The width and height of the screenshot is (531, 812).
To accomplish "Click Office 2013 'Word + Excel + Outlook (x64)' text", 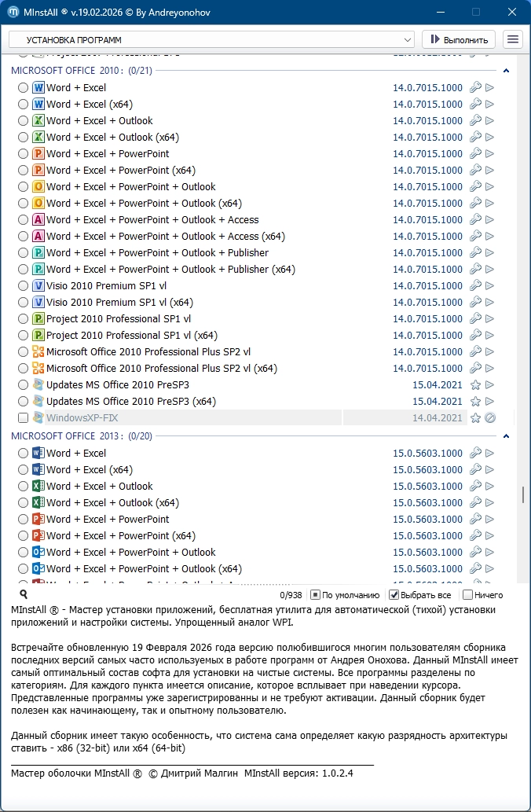I will tap(113, 503).
